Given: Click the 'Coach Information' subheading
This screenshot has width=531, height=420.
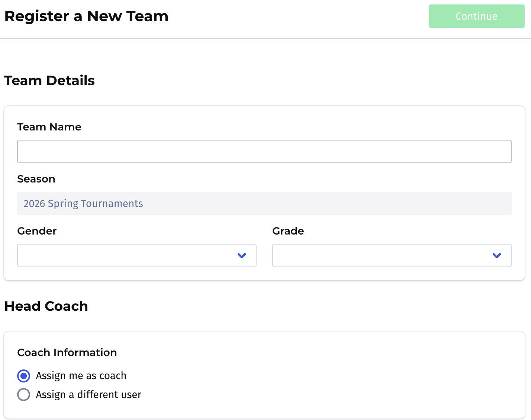Looking at the screenshot, I should coord(67,352).
